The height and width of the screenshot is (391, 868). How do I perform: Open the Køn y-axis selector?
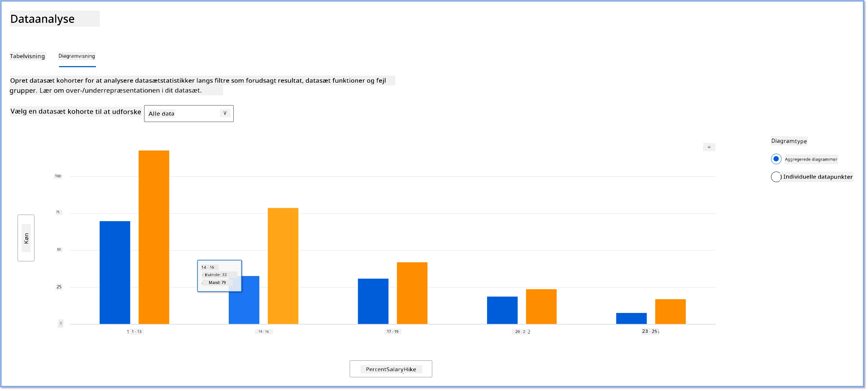(x=26, y=238)
